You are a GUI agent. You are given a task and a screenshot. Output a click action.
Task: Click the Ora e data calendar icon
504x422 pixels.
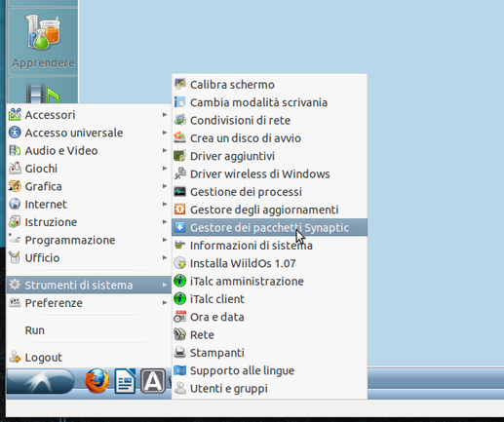point(179,317)
